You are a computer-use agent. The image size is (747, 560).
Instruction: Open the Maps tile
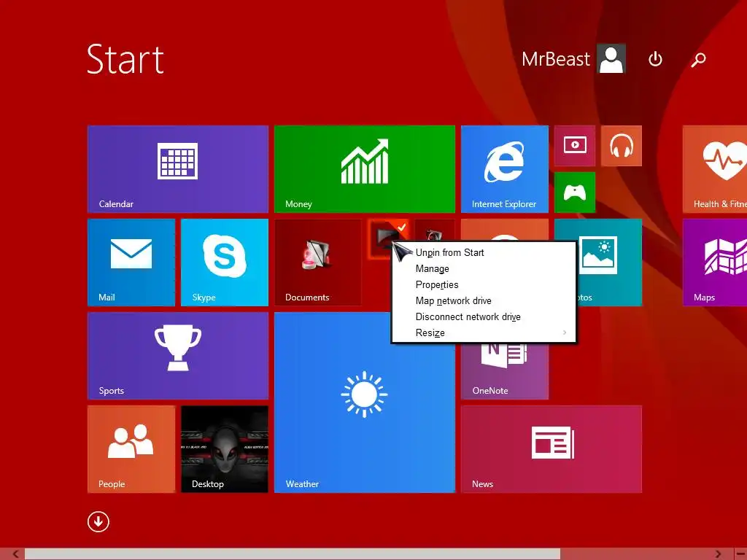click(715, 262)
